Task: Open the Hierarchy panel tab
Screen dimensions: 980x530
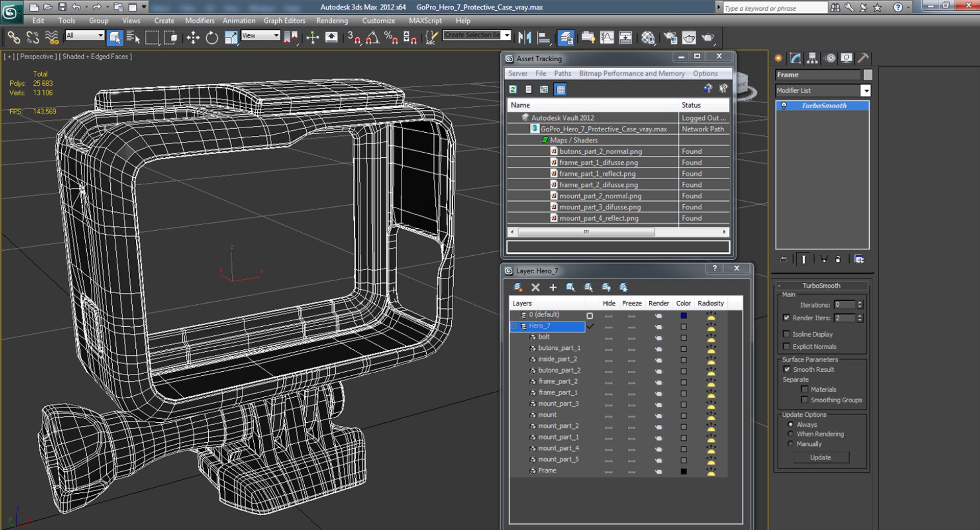Action: point(812,59)
